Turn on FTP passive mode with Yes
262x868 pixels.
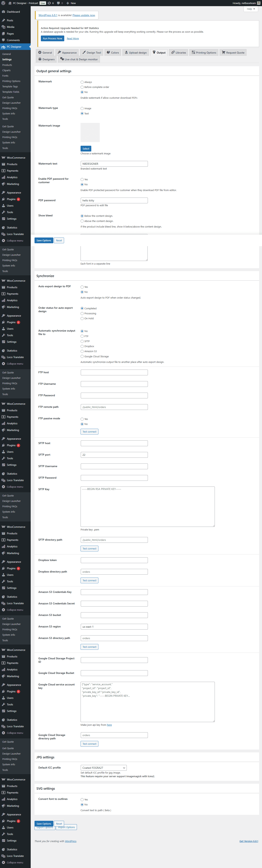point(82,419)
